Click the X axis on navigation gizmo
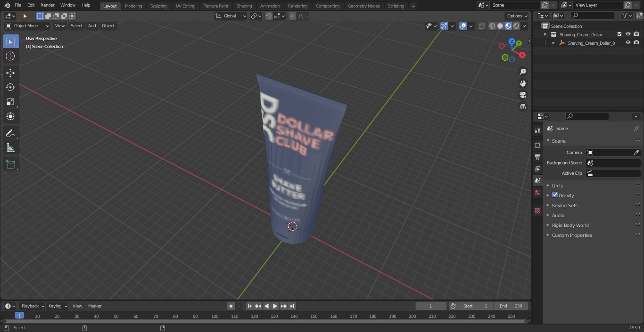 click(522, 55)
